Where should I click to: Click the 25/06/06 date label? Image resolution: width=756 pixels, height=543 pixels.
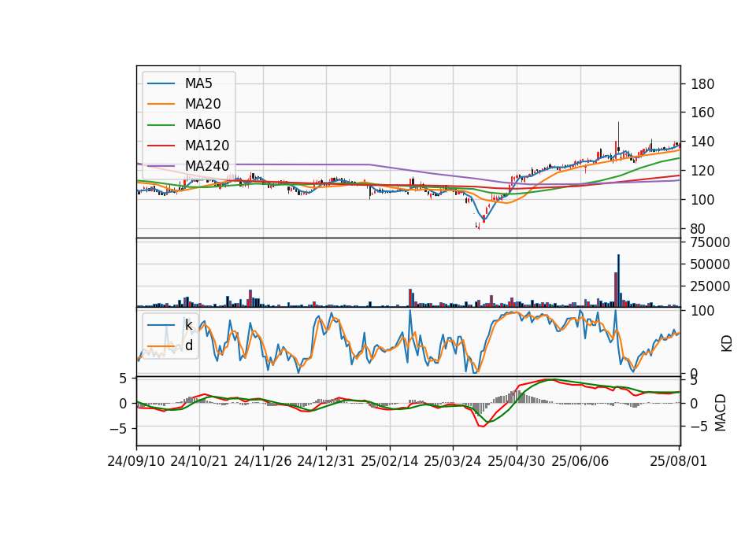pyautogui.click(x=580, y=461)
